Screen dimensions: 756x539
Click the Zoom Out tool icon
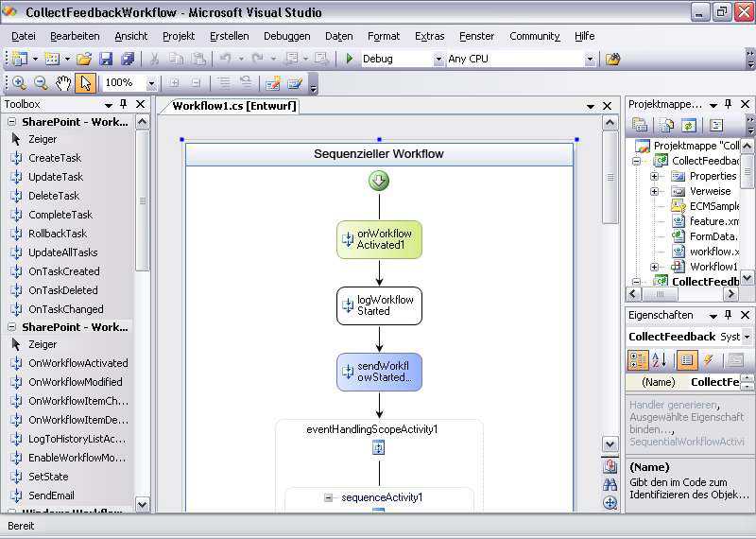click(41, 83)
